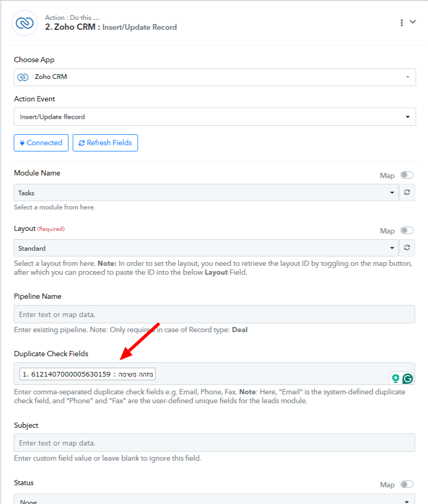
Task: Click the 'Duplicate Check Fields' label
Action: click(51, 354)
